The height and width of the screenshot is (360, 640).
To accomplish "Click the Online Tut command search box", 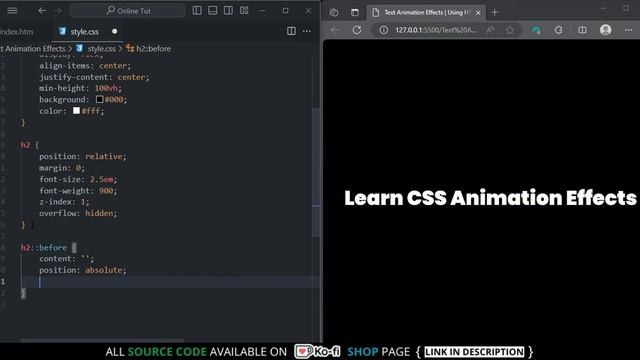I will tap(127, 11).
